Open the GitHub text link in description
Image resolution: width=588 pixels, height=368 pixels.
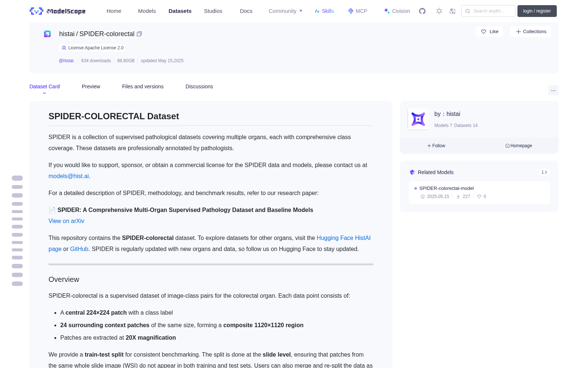pos(79,249)
